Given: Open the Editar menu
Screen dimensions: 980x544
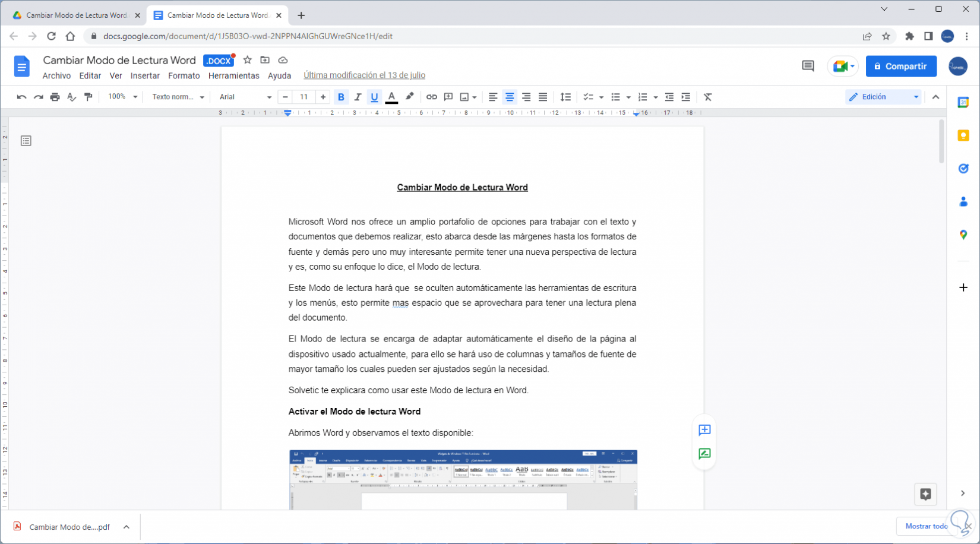Looking at the screenshot, I should click(x=90, y=75).
